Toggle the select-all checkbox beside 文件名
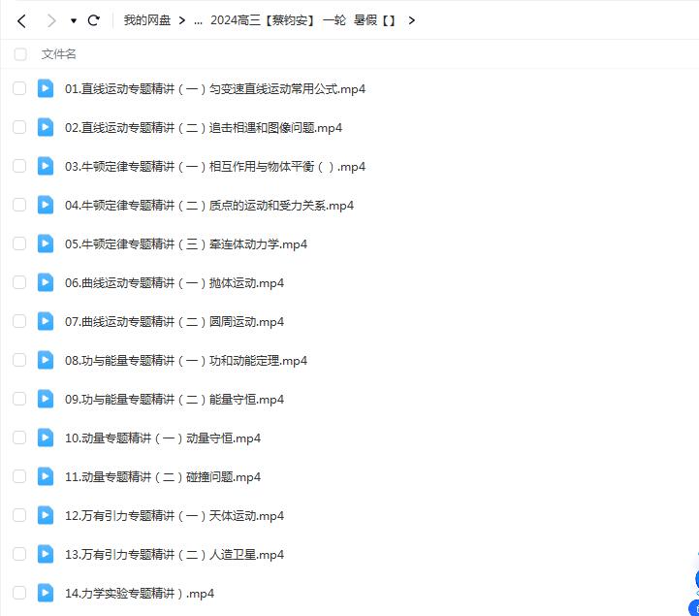The image size is (699, 616). (x=20, y=54)
